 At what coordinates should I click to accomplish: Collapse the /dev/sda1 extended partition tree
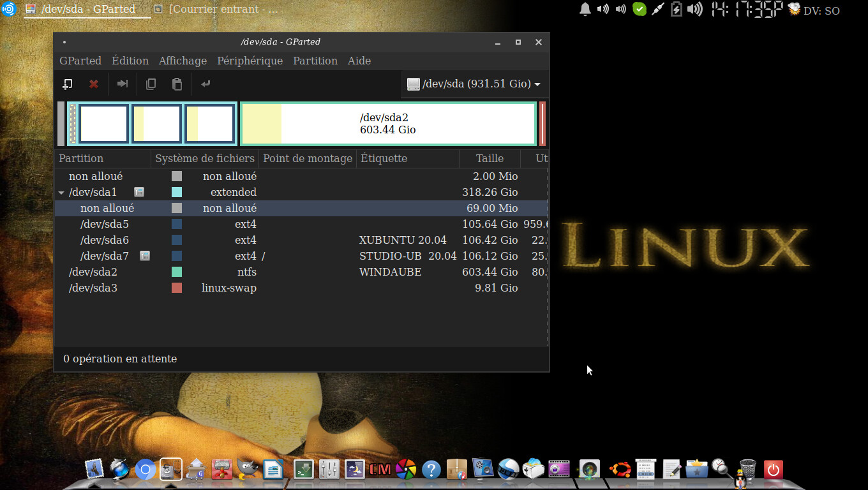pos(61,192)
